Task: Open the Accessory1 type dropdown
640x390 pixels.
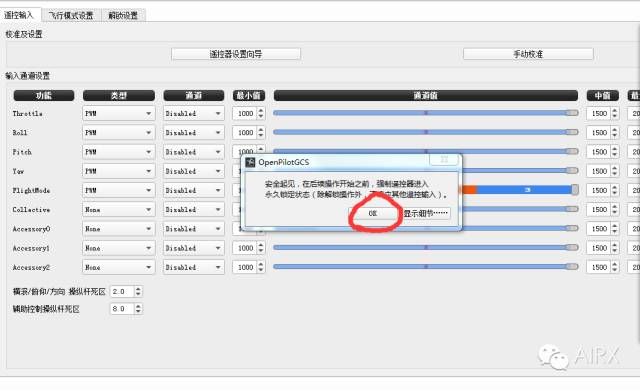Action: (x=118, y=248)
